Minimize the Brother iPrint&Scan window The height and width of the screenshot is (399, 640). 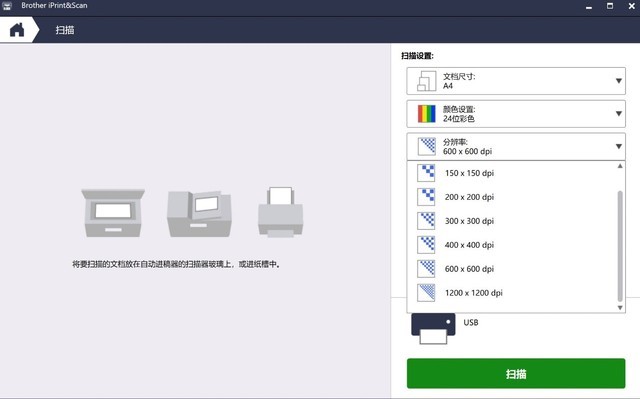[589, 7]
